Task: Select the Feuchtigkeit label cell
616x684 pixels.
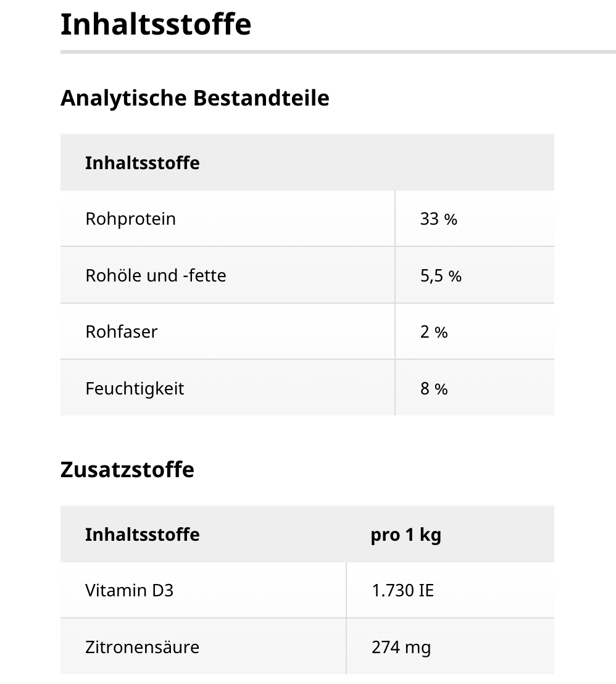Action: coord(135,388)
